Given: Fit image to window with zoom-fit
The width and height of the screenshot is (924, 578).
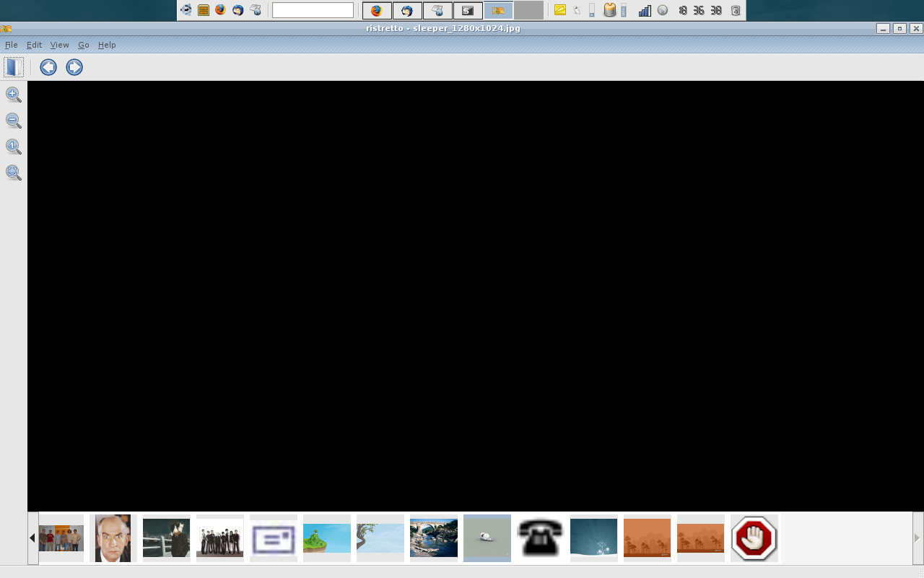Looking at the screenshot, I should coord(13,173).
